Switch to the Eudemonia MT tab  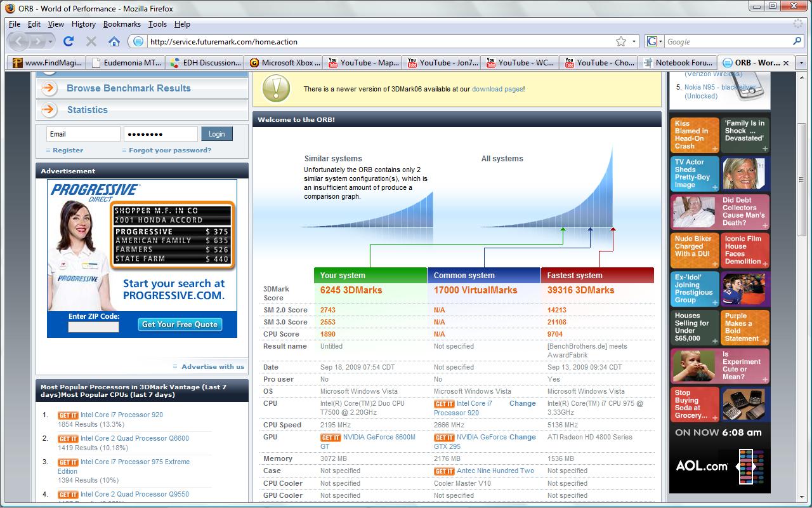pyautogui.click(x=126, y=63)
